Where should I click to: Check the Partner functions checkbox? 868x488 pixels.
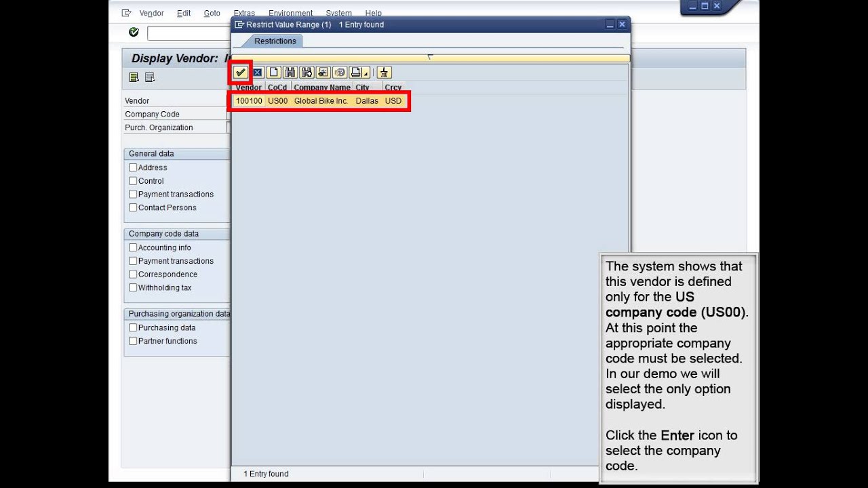pos(133,341)
